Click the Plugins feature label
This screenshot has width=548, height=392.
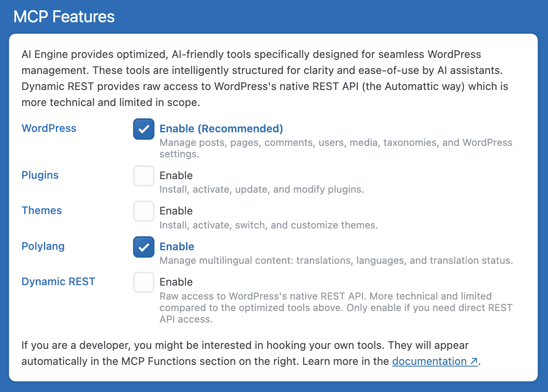(39, 175)
